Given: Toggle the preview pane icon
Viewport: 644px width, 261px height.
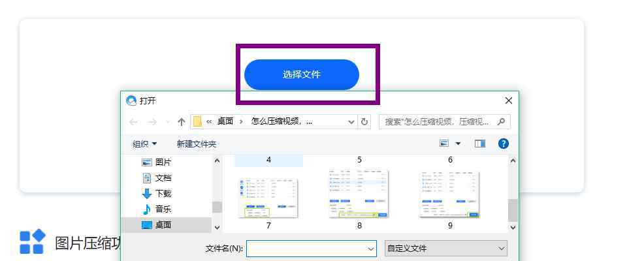Looking at the screenshot, I should (480, 144).
